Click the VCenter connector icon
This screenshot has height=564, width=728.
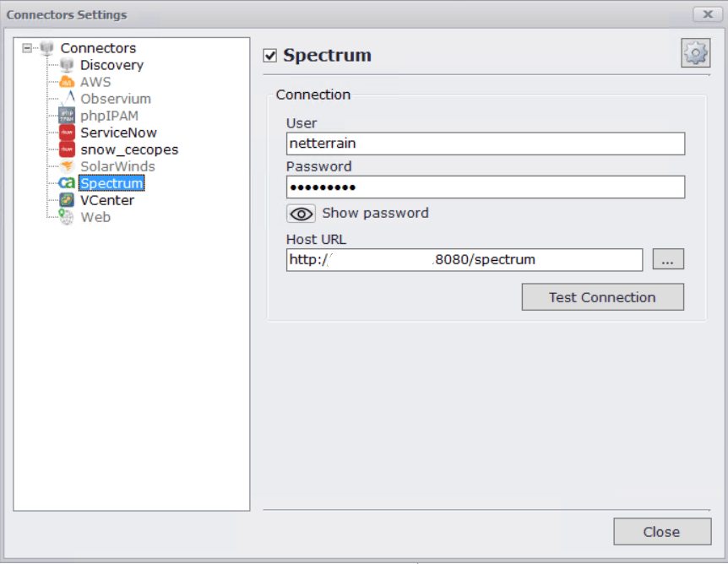[x=67, y=200]
